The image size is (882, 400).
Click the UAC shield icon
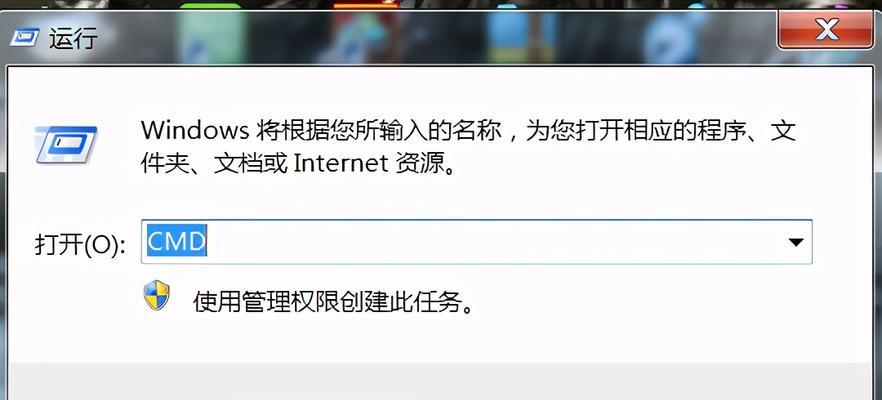pyautogui.click(x=156, y=295)
